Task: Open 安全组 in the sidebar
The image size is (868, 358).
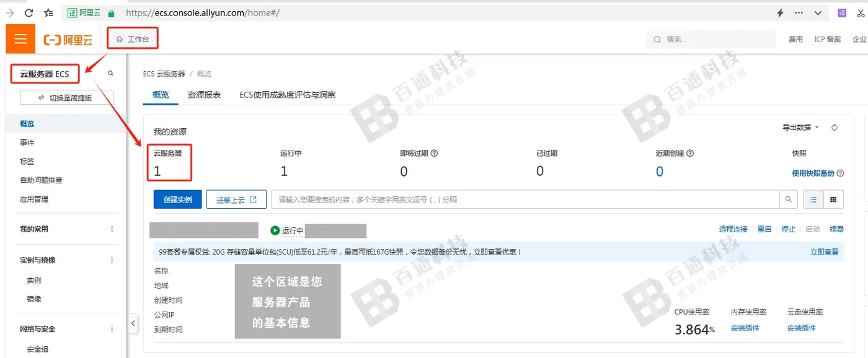Action: pyautogui.click(x=38, y=349)
